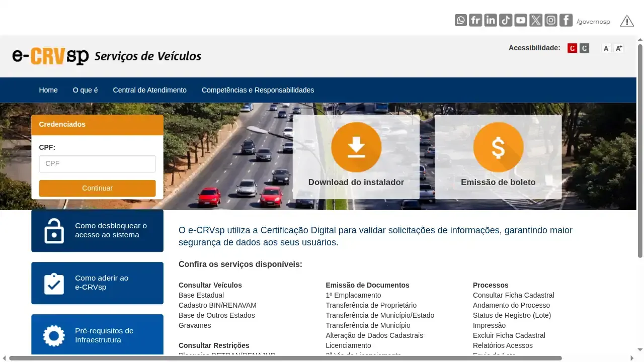
Task: Open Pré-requisitos de Infraestrutura text
Action: click(104, 335)
